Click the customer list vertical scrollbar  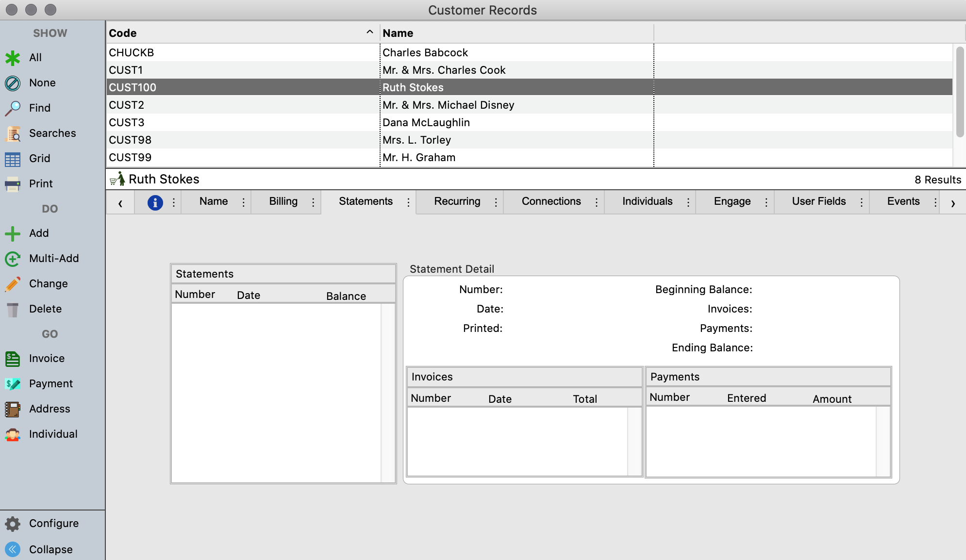(959, 92)
